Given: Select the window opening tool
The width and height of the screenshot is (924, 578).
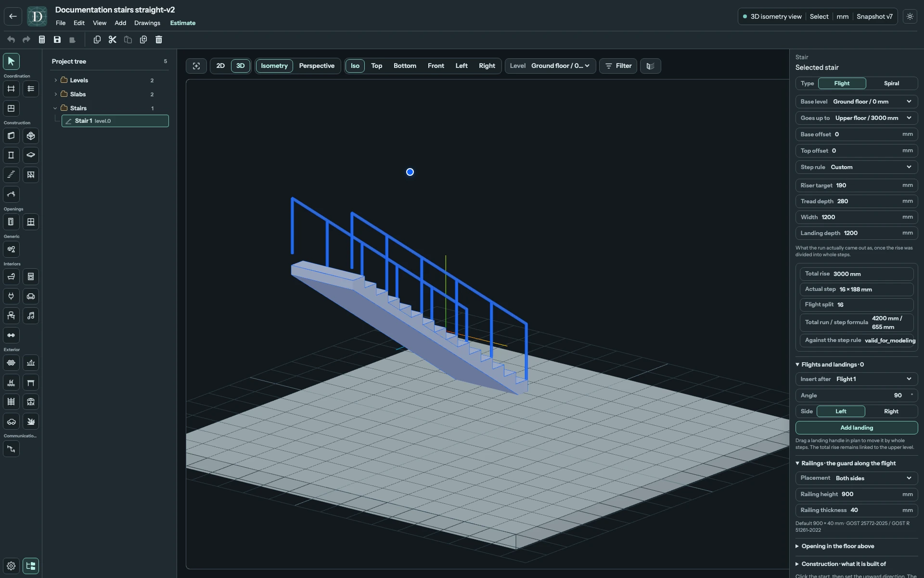Looking at the screenshot, I should (31, 222).
